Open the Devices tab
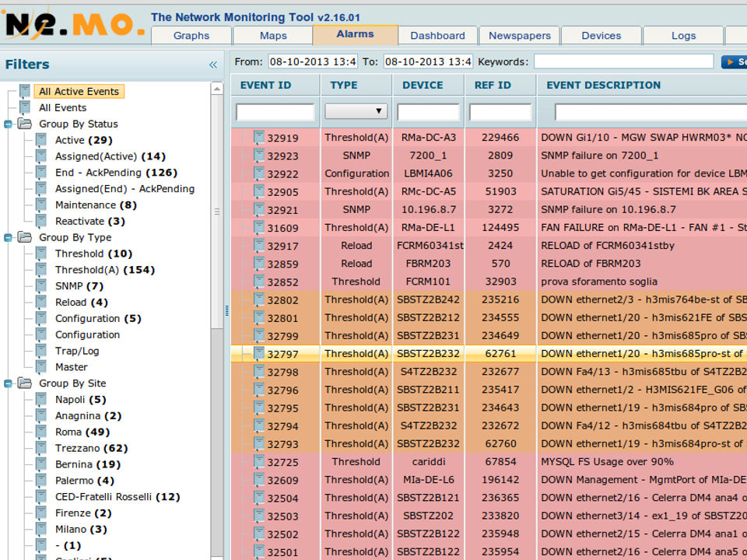Image resolution: width=747 pixels, height=560 pixels. 601,36
